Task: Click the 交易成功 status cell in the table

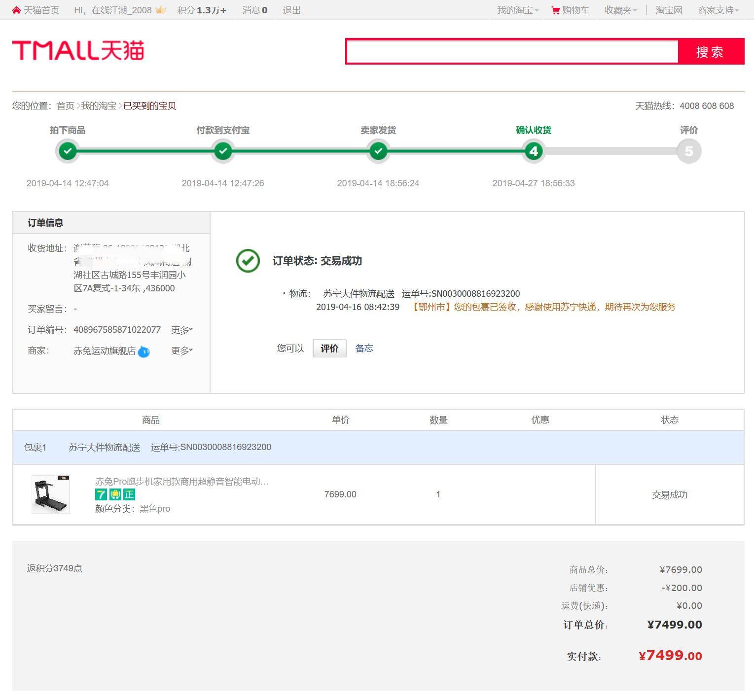Action: coord(670,495)
